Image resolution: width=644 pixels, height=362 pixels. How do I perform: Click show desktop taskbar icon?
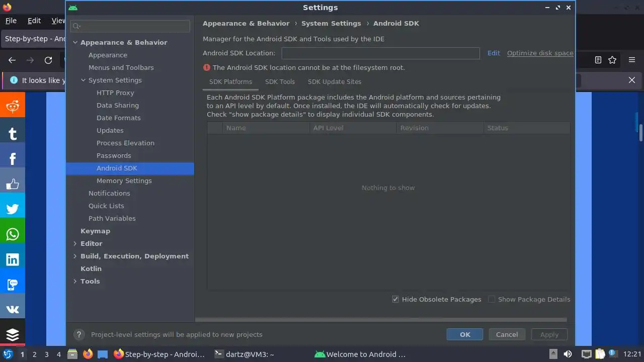click(x=103, y=354)
